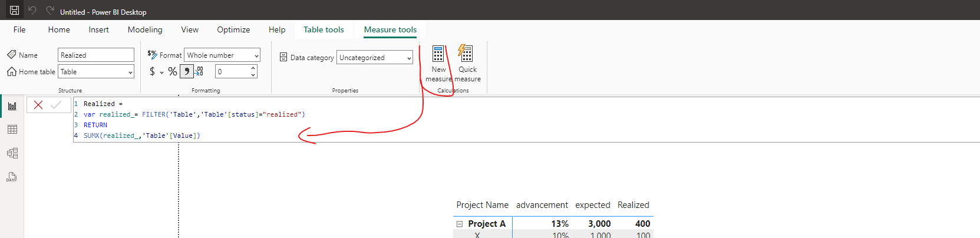Click the RETURN line in formula bar
This screenshot has height=238, width=980.
(x=95, y=125)
